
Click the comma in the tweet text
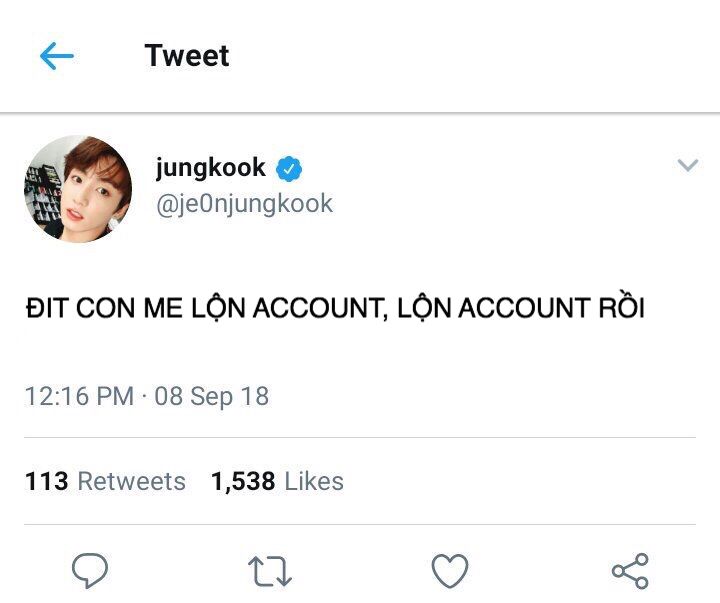(386, 316)
